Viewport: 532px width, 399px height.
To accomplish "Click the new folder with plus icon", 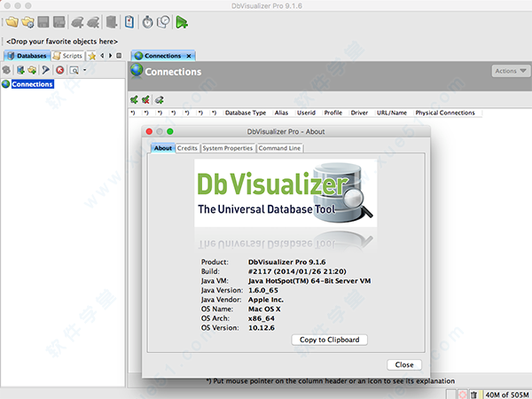I will coord(32,70).
